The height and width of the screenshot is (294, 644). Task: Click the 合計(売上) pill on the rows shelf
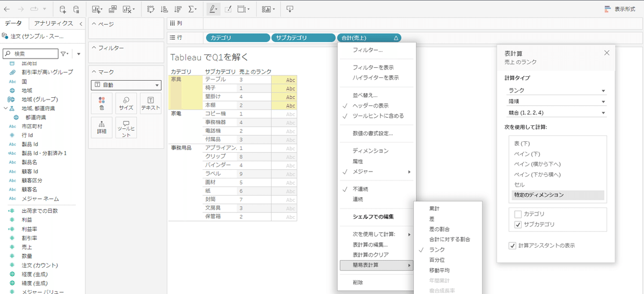(x=369, y=38)
